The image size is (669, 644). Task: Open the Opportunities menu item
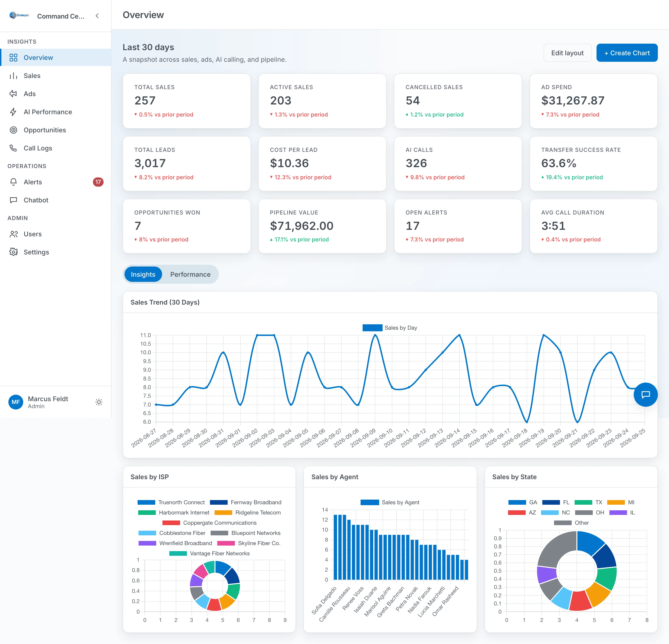[x=56, y=130]
